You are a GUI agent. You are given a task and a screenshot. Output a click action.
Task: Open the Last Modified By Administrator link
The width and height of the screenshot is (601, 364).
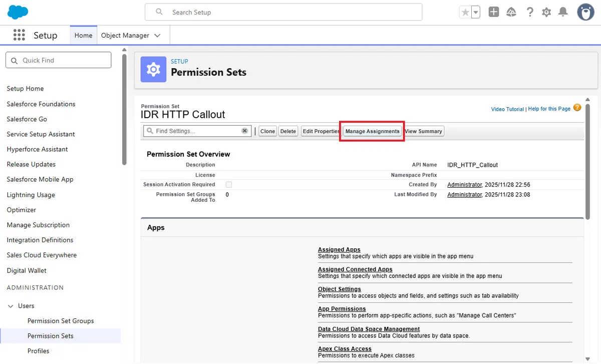464,195
